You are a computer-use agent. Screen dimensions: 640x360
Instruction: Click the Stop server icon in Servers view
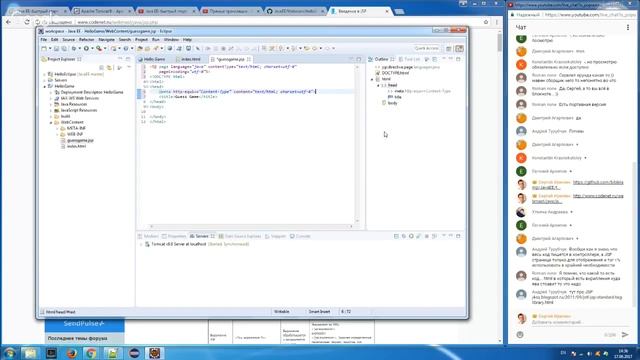(x=427, y=236)
